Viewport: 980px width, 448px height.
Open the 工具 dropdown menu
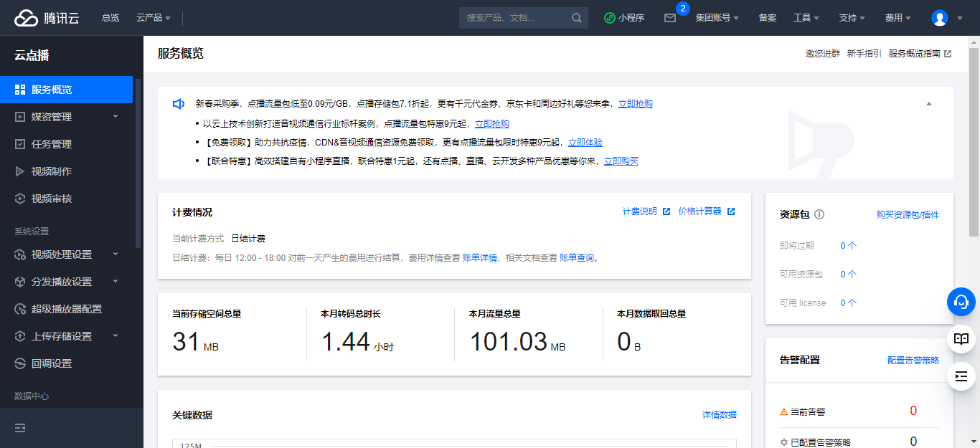(x=806, y=18)
